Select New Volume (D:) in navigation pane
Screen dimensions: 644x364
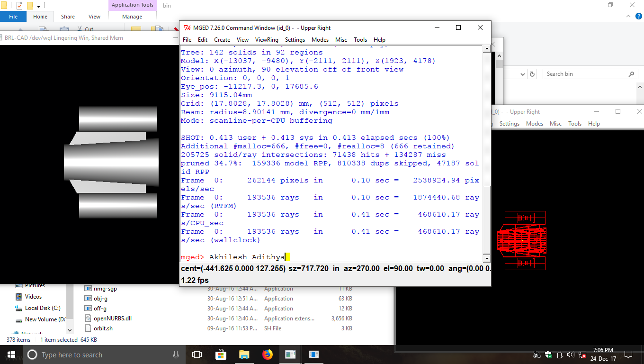point(45,319)
